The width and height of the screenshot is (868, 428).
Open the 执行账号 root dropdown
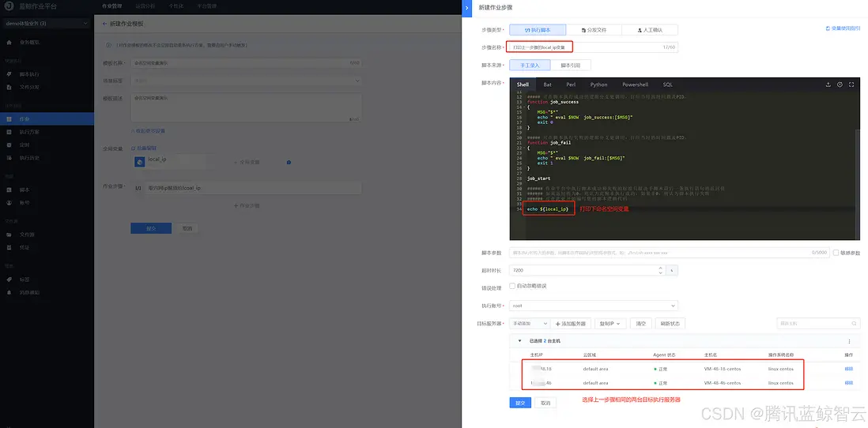(x=594, y=306)
